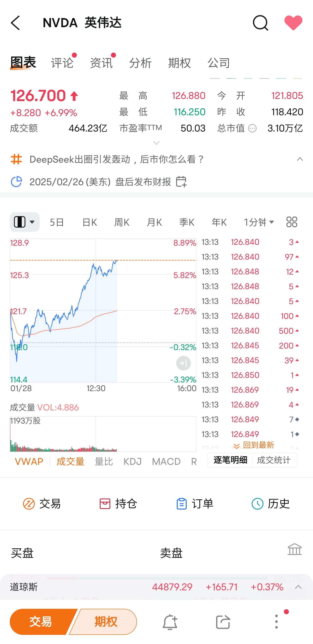
Task: Jump chart to latest arrow button
Action: click(183, 363)
